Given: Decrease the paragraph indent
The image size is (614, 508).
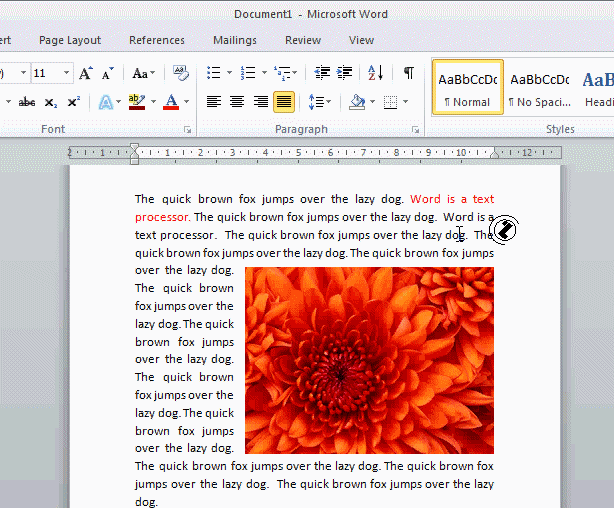Looking at the screenshot, I should pyautogui.click(x=322, y=73).
